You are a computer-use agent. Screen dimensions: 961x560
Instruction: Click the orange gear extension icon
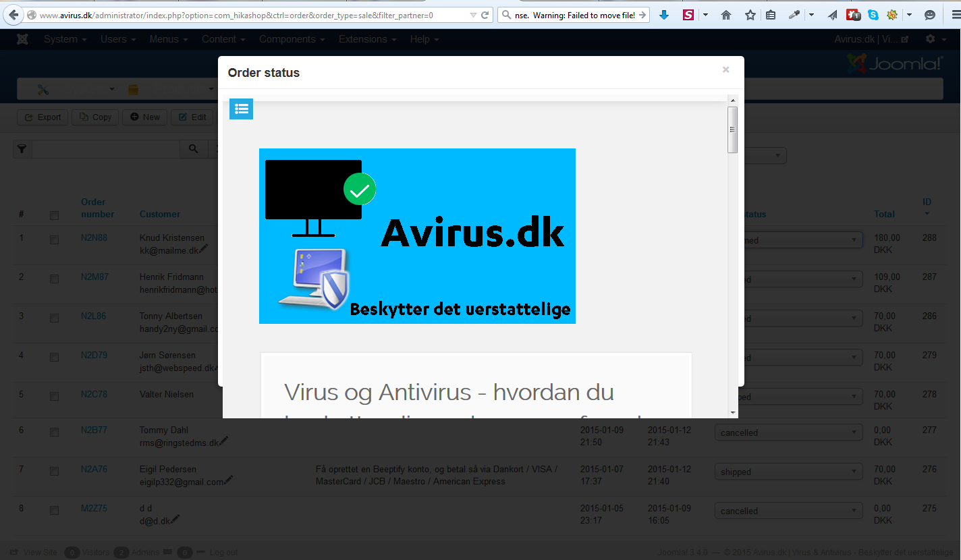click(x=892, y=15)
